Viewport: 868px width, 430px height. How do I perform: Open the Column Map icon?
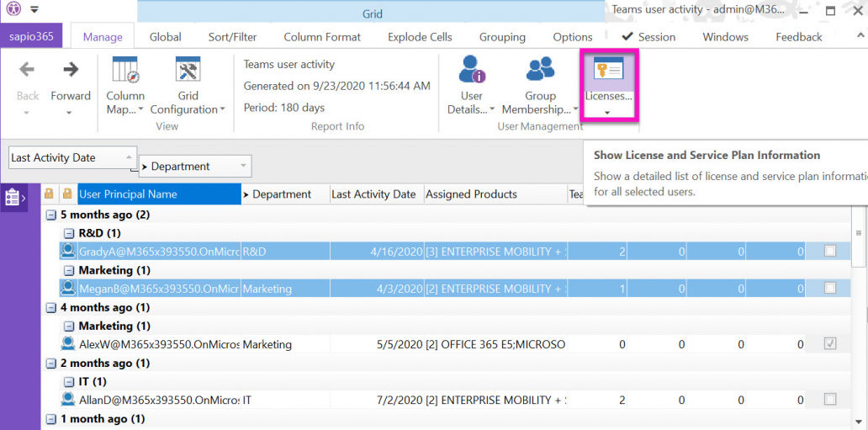pyautogui.click(x=125, y=69)
